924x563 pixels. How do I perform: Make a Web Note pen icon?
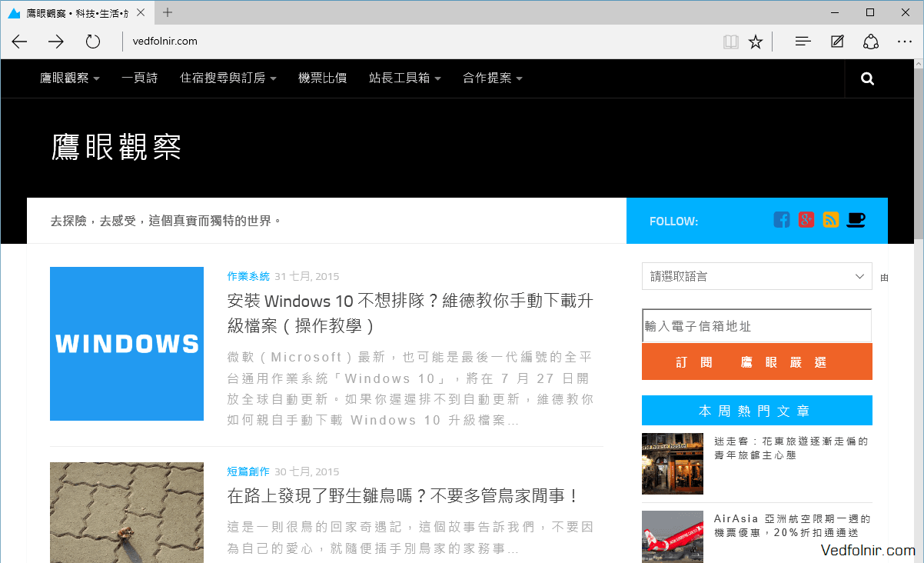pyautogui.click(x=837, y=42)
